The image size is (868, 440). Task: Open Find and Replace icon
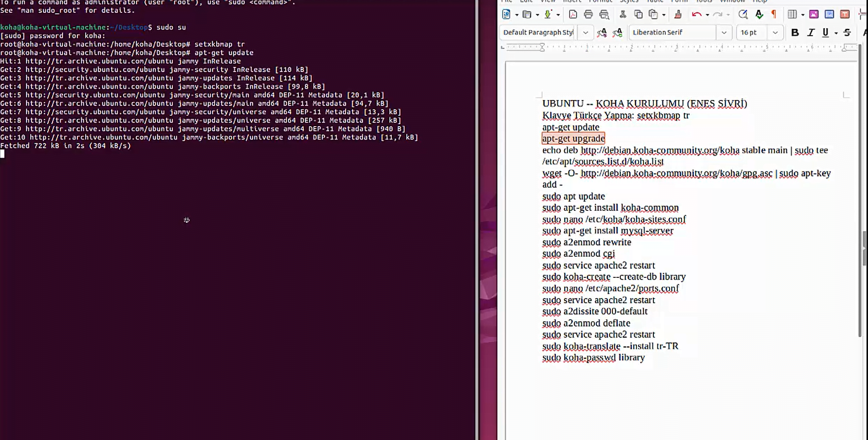(743, 15)
